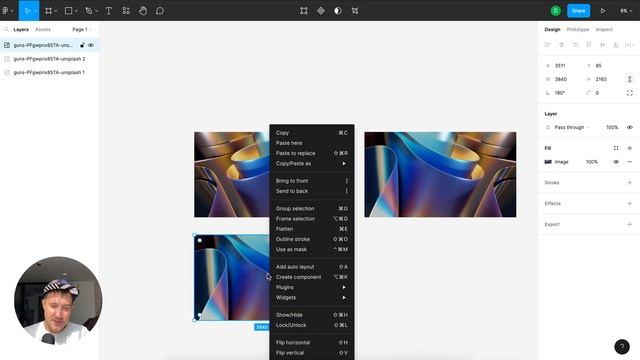
Task: Click the Align left icon
Action: point(548,45)
